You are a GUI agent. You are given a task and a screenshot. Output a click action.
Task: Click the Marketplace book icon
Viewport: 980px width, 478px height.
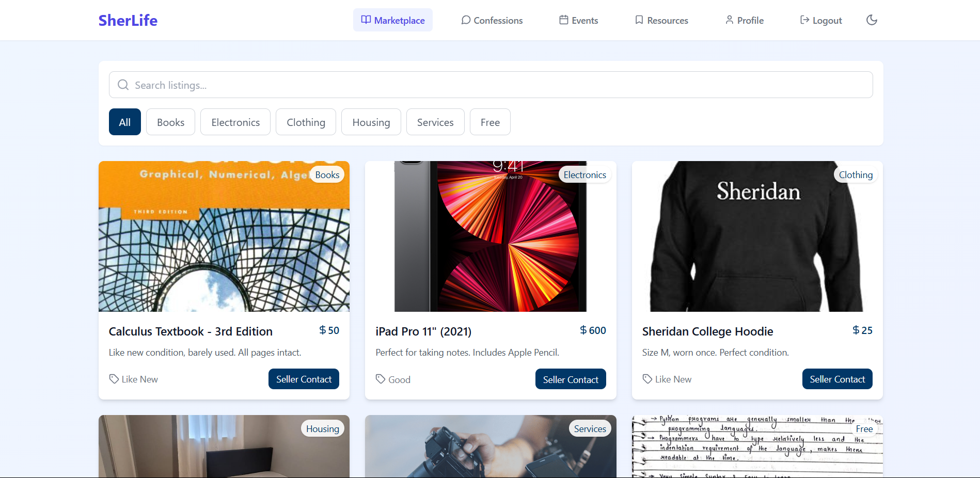366,20
